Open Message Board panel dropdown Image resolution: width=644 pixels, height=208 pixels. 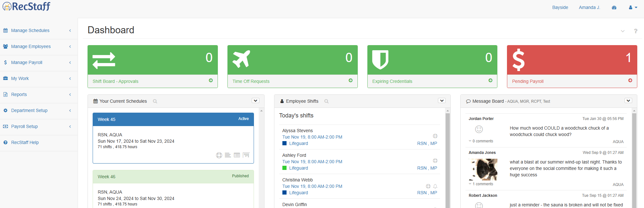pyautogui.click(x=628, y=100)
